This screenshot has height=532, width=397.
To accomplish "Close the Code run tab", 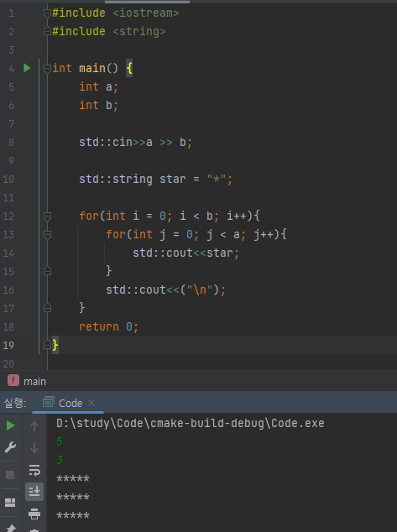I will (91, 403).
